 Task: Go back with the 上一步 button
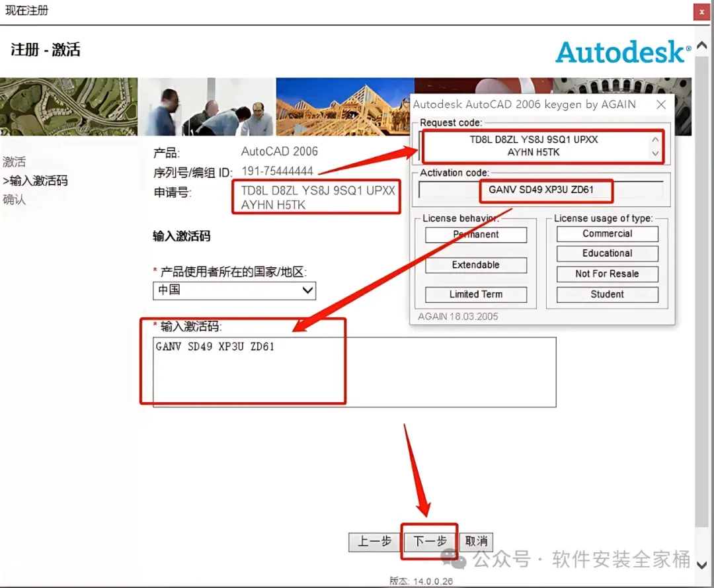pyautogui.click(x=374, y=542)
